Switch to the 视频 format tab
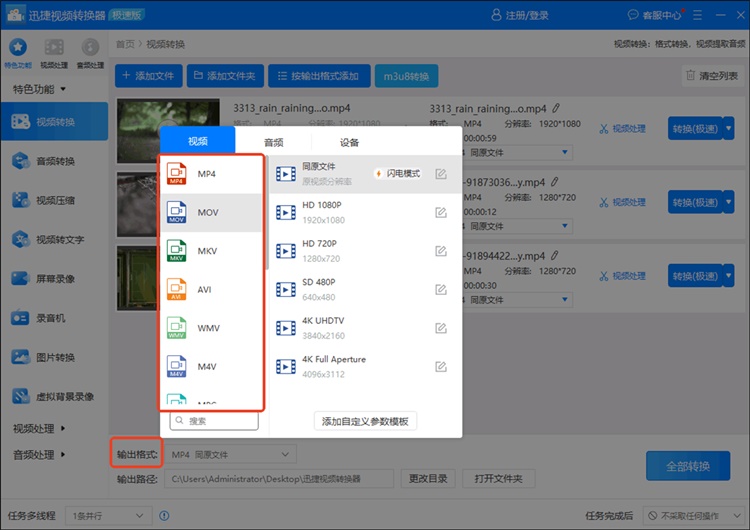Screen dimensions: 750x530 pyautogui.click(x=198, y=141)
